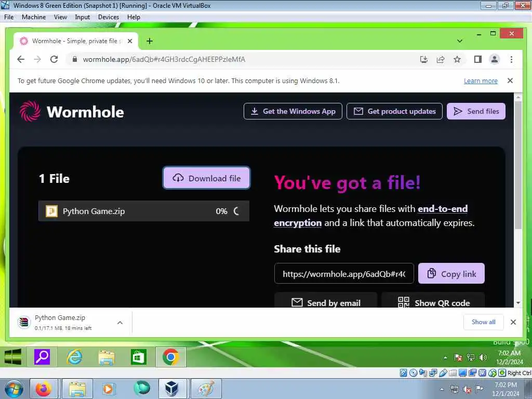This screenshot has width=532, height=399.
Task: Open media player on host taskbar
Action: 109,389
